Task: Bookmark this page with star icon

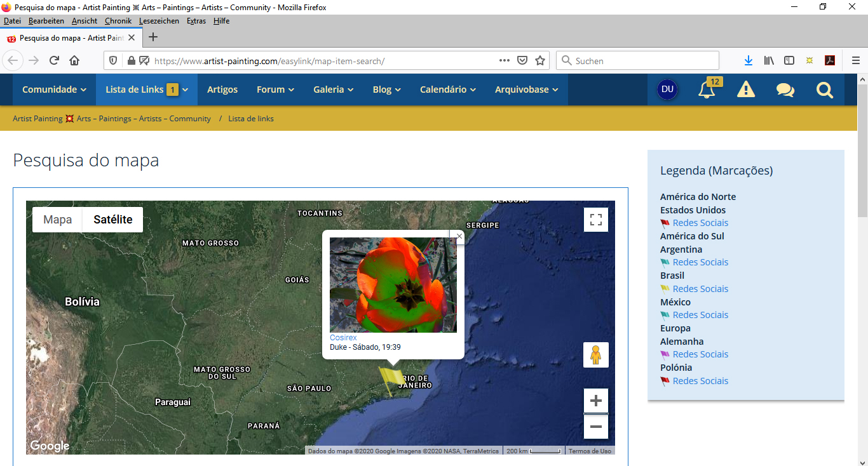Action: [540, 61]
